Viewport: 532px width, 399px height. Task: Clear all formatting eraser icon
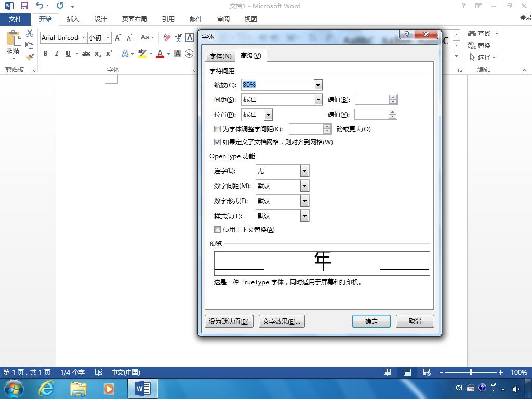point(167,37)
